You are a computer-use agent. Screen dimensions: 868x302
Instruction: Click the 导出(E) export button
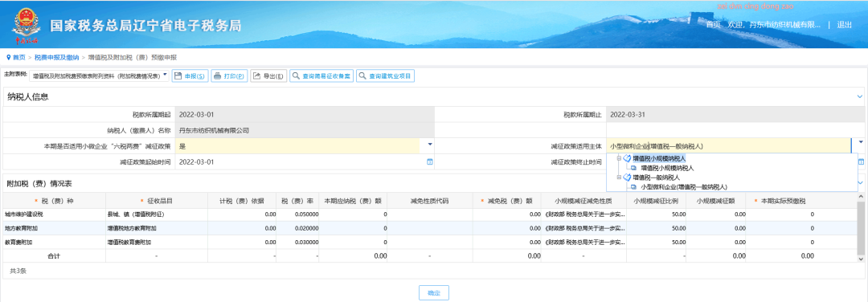[x=268, y=76]
